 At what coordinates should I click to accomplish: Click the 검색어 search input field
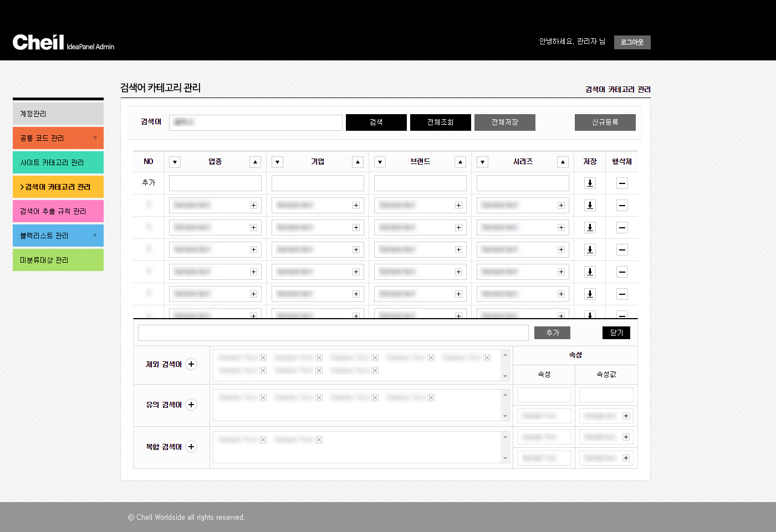tap(256, 122)
